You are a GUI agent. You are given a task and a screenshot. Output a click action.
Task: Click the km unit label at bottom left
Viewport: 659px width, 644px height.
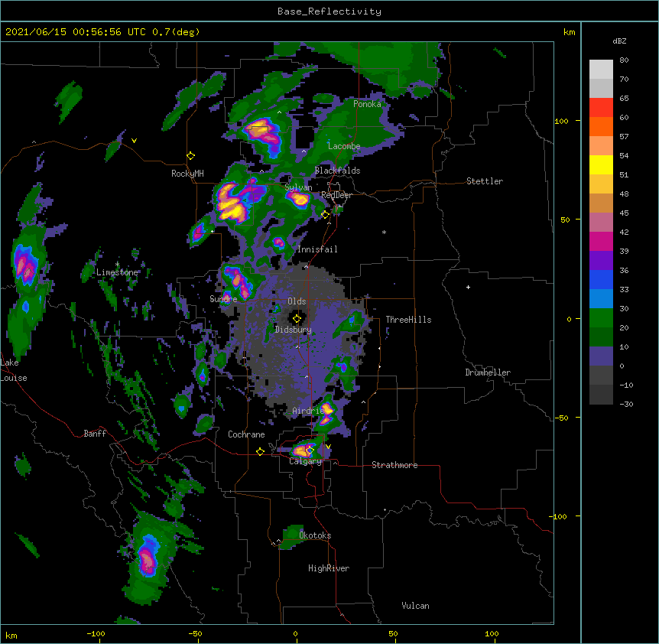click(x=11, y=635)
